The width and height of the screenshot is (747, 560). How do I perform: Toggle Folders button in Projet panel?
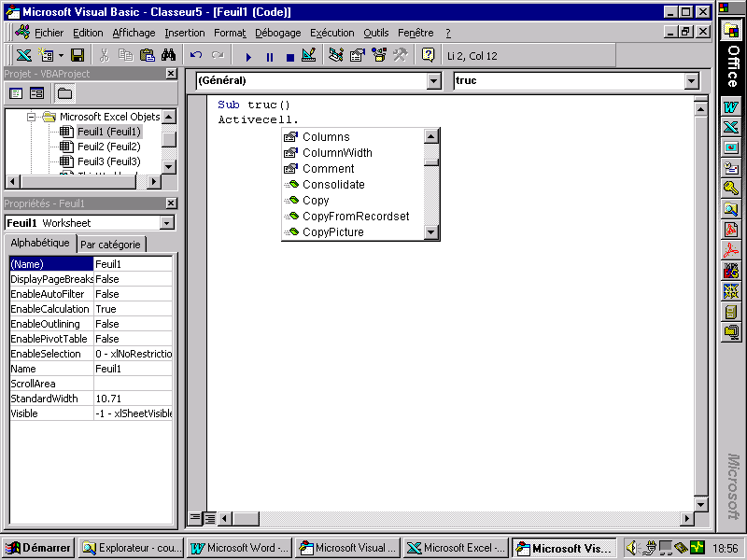64,93
